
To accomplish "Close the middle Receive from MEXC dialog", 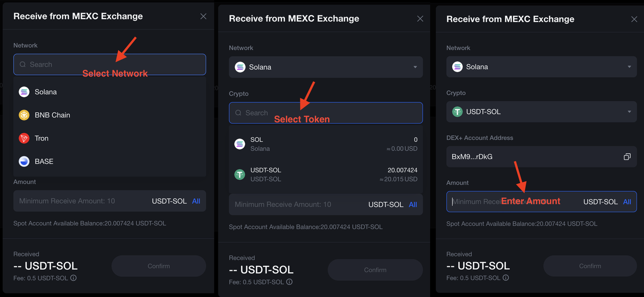I will coord(420,19).
